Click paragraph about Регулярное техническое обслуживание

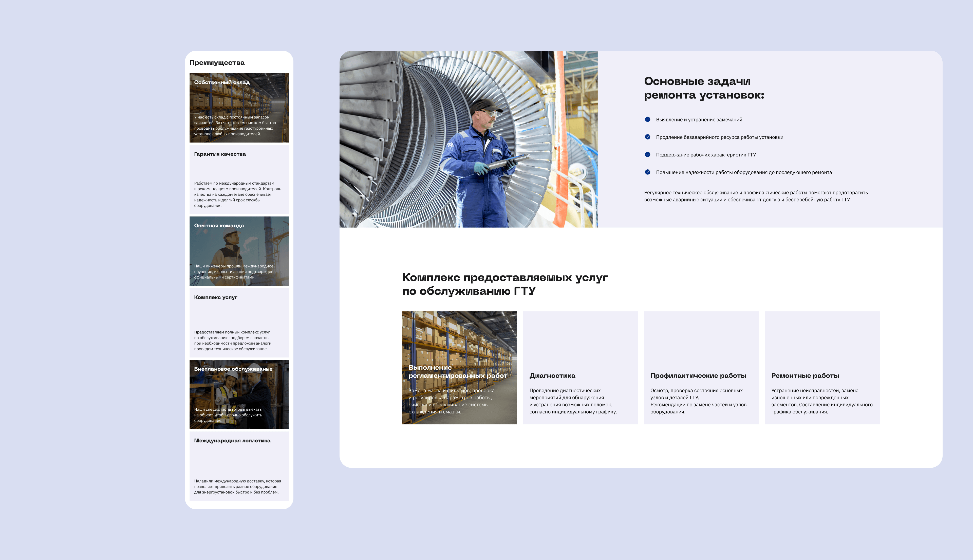coord(756,196)
